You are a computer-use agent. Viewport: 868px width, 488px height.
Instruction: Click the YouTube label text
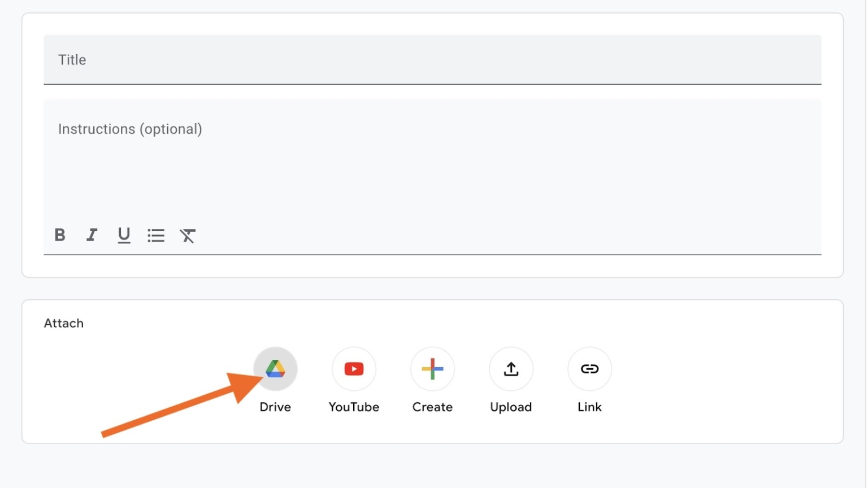click(354, 407)
